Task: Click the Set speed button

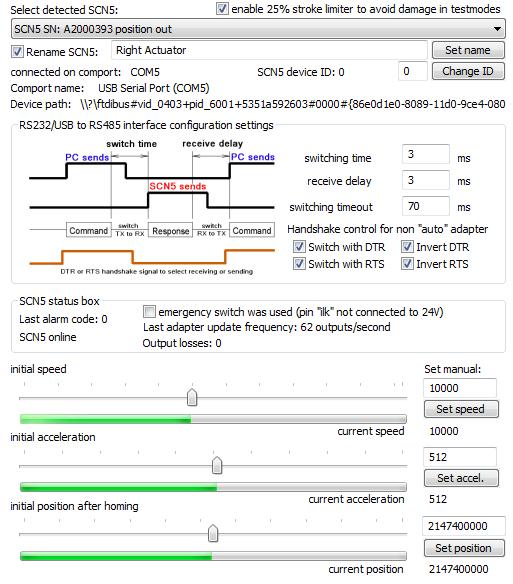Action: [461, 409]
